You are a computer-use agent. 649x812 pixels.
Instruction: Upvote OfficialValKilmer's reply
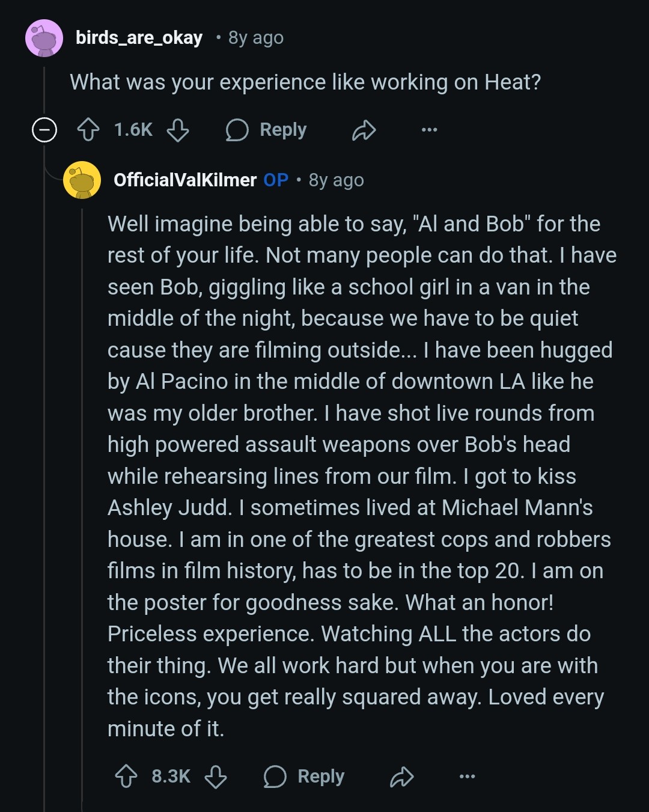click(126, 777)
